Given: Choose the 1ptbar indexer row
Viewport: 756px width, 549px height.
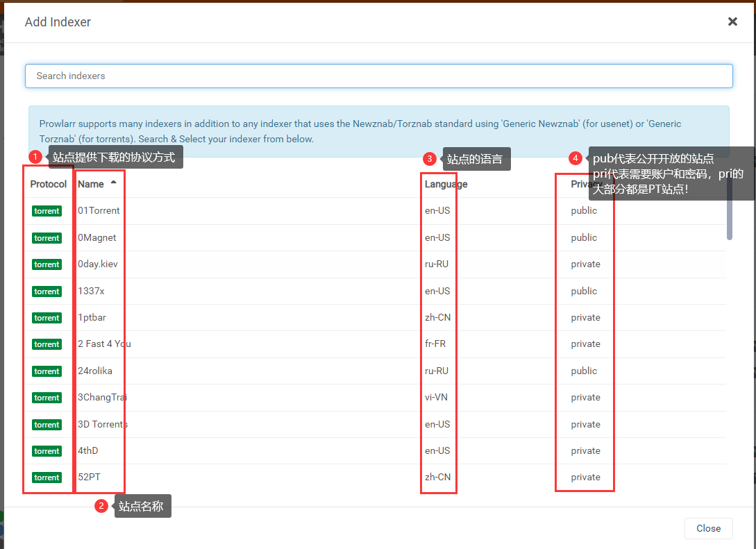Looking at the screenshot, I should (x=92, y=317).
